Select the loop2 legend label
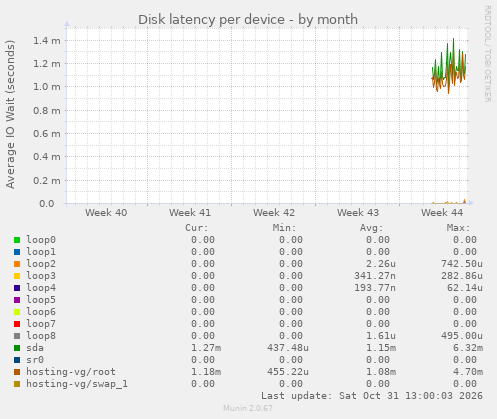Screen dimensions: 497x419 click(41, 264)
